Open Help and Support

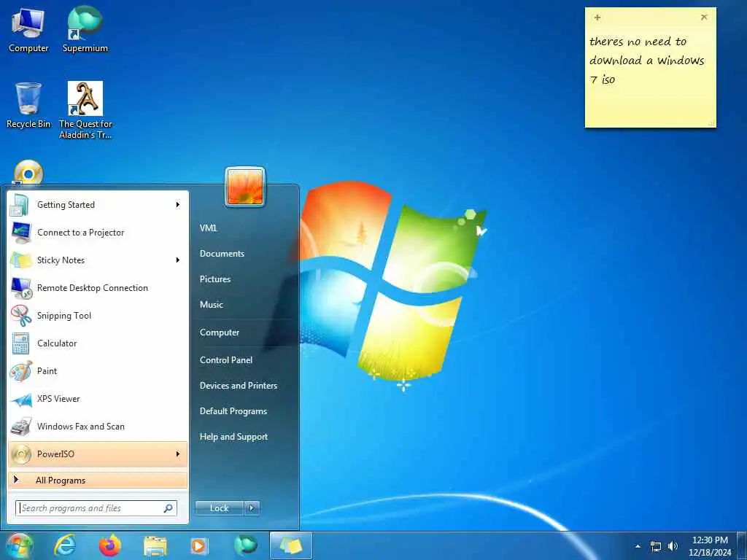click(x=233, y=437)
